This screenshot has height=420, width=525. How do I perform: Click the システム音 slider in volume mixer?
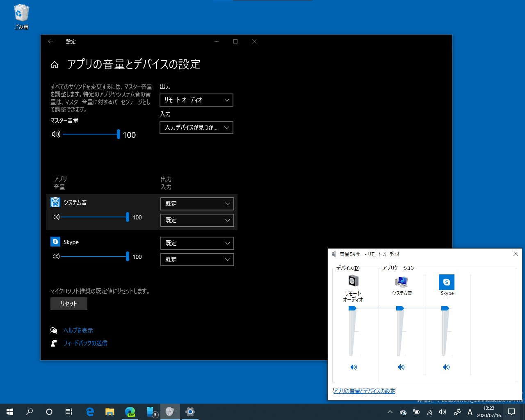400,331
